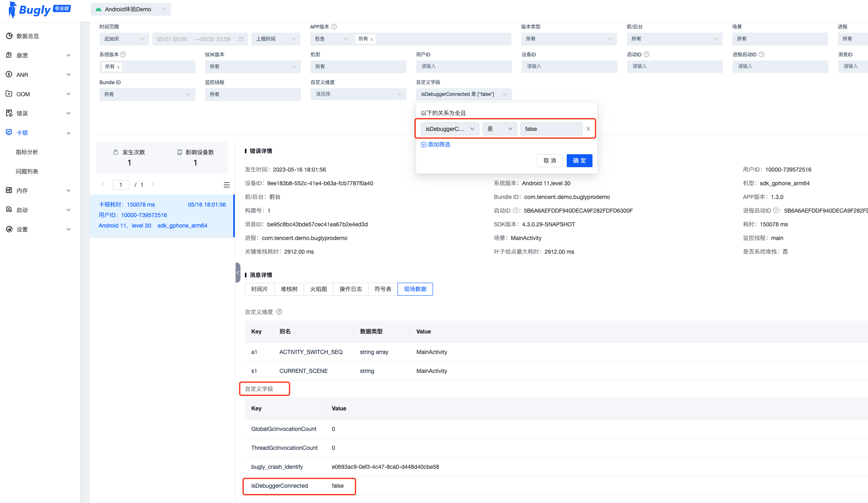Image resolution: width=868 pixels, height=503 pixels.
Task: Open the list menu icon above the record list
Action: [227, 185]
